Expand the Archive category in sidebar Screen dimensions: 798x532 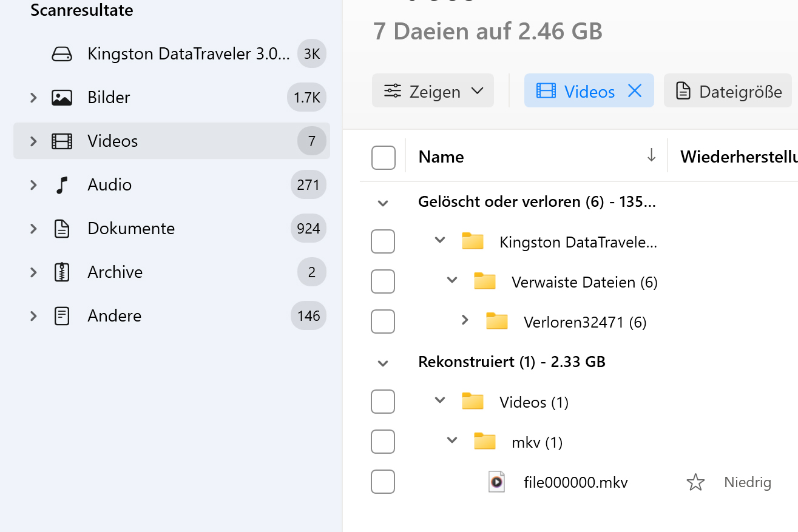click(x=33, y=272)
